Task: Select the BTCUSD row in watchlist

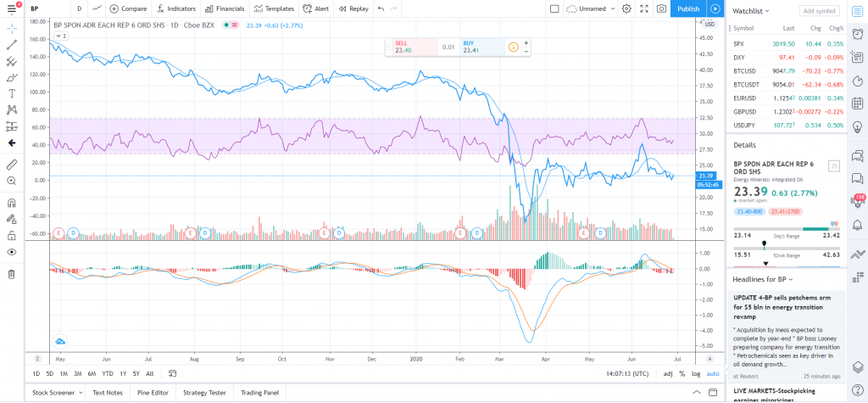Action: [x=787, y=71]
